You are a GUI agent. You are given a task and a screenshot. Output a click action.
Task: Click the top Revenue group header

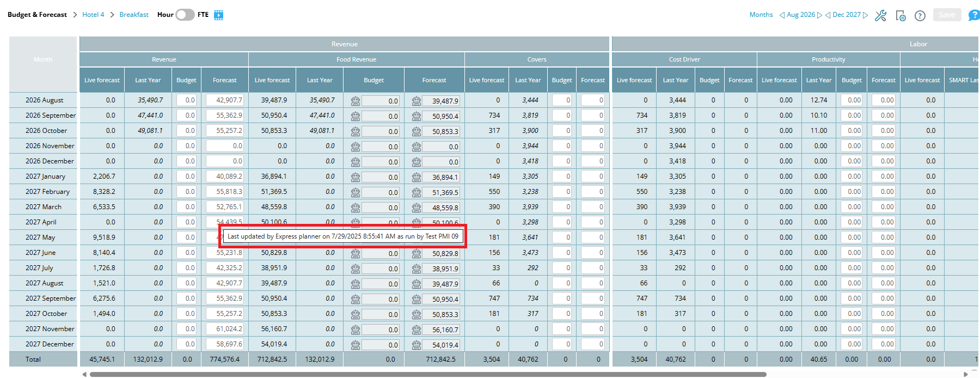[x=344, y=44]
